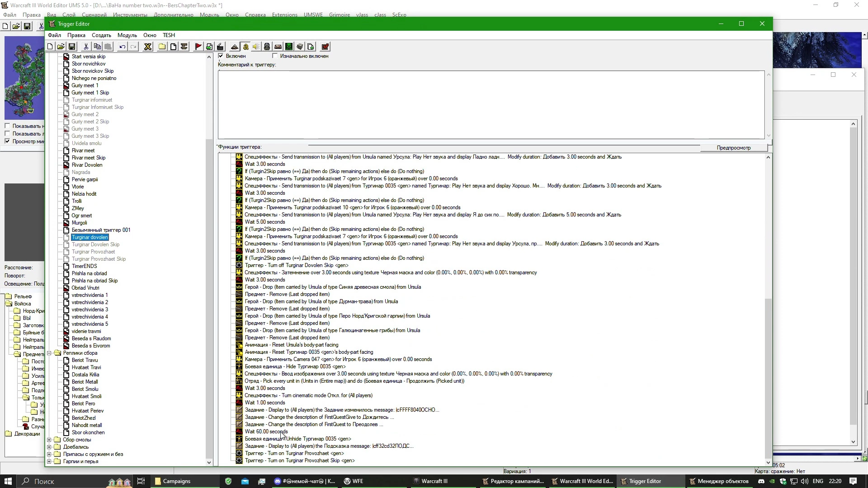Toggle the first Показывать checkbox
This screenshot has height=488, width=868.
[7, 126]
